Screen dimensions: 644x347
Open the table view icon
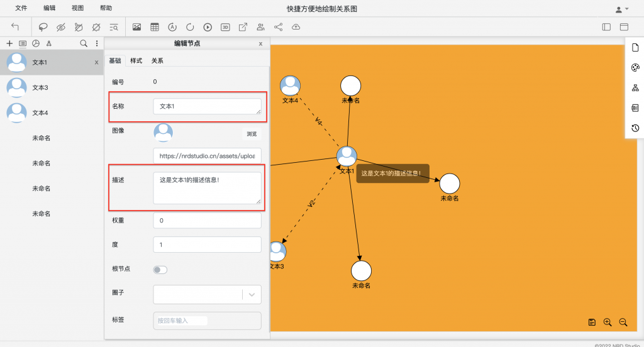(x=155, y=27)
